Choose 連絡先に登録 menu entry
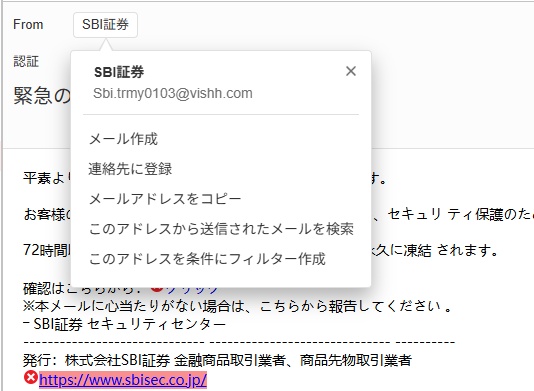Viewport: 534px width, 391px height. (130, 169)
